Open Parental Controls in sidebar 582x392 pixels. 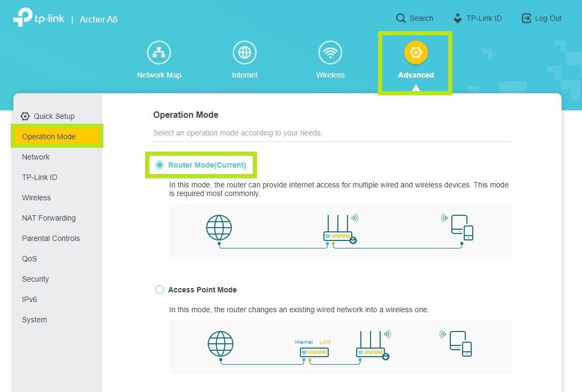point(51,238)
